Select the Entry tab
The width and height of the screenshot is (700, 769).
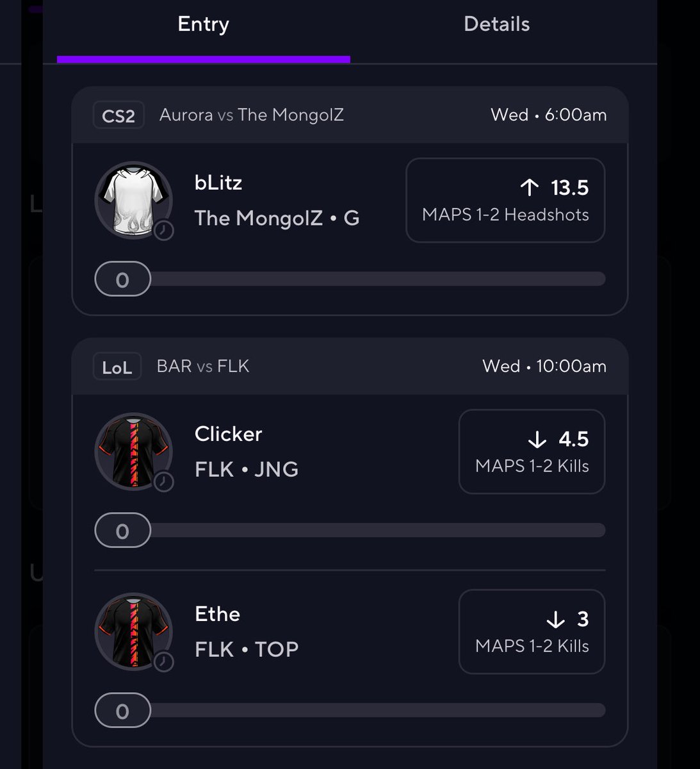(203, 24)
